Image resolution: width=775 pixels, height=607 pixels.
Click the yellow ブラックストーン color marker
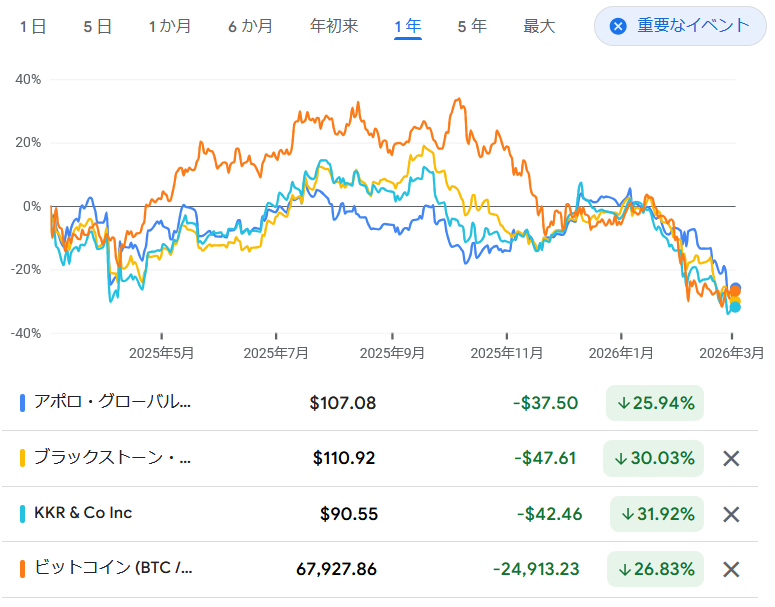pos(22,458)
